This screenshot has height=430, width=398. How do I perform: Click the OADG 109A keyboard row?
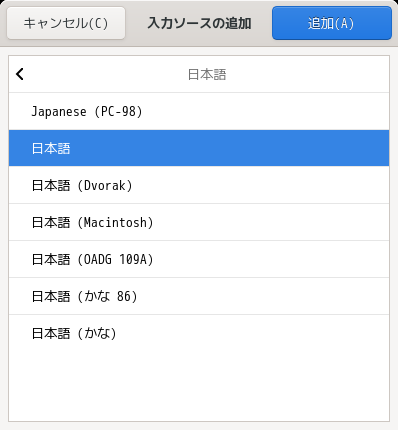(x=199, y=259)
